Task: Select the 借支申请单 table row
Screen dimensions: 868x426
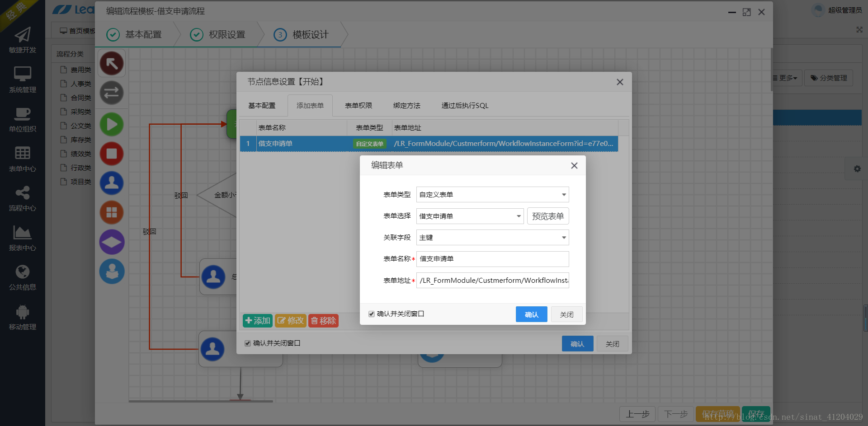Action: pyautogui.click(x=429, y=144)
